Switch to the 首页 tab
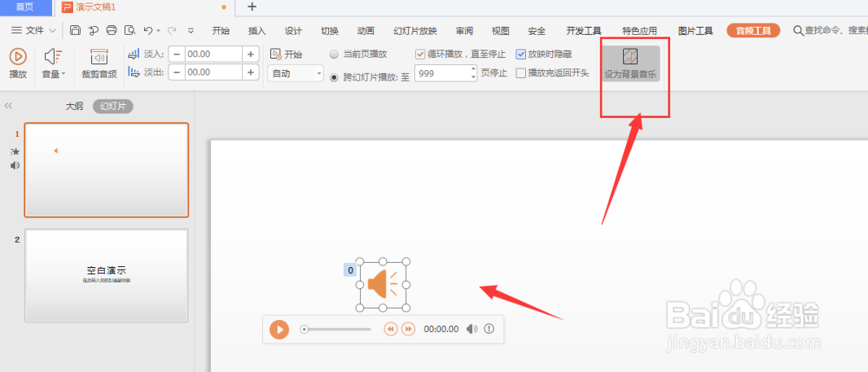Screen dimensions: 868x372 coord(24,7)
